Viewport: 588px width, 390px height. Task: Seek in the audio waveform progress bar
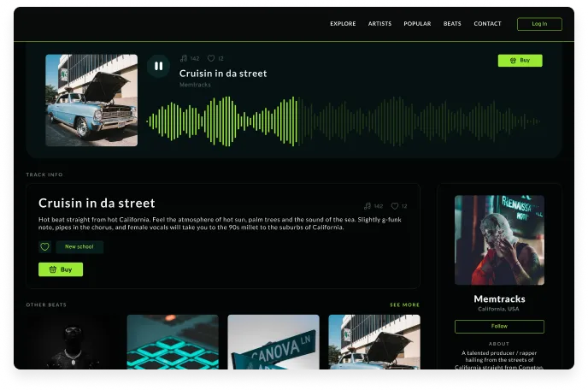pyautogui.click(x=343, y=121)
